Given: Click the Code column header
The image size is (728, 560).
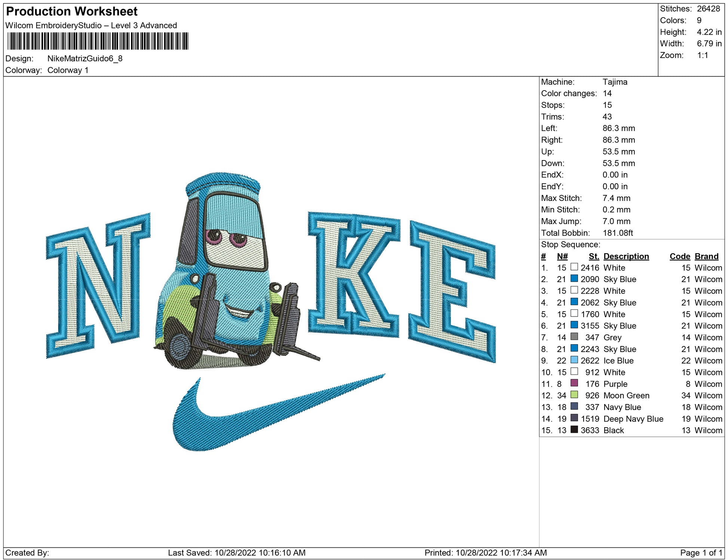Looking at the screenshot, I should [679, 256].
